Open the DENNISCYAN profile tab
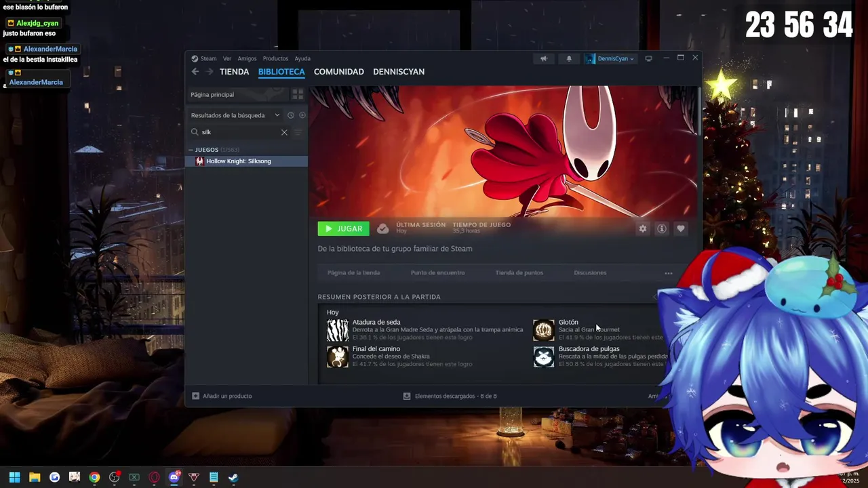 coord(399,71)
